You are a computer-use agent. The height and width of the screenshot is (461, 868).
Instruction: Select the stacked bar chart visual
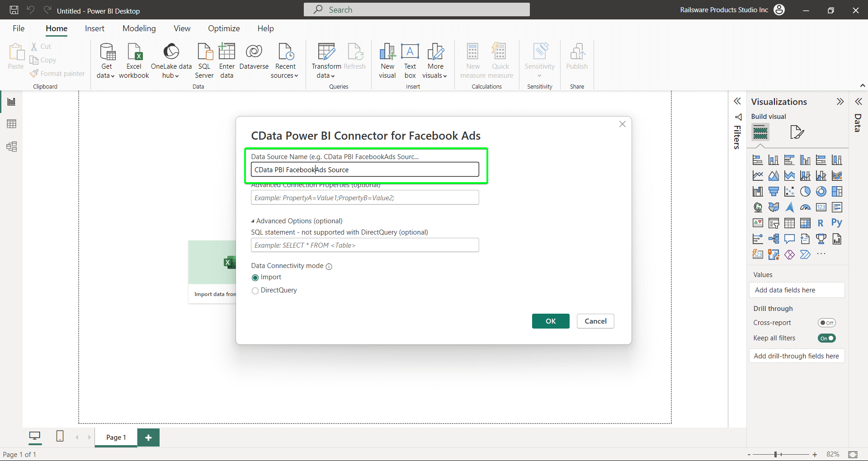click(758, 160)
